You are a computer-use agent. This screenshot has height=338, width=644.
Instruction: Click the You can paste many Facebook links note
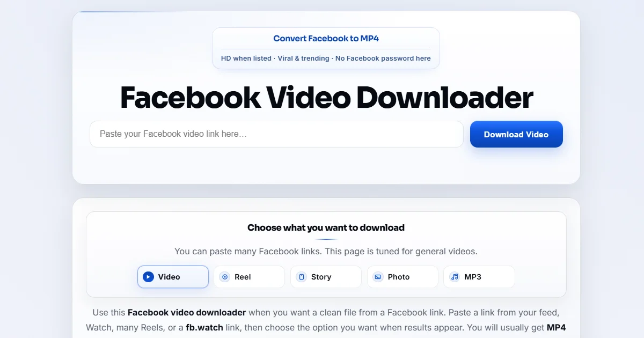tap(326, 251)
